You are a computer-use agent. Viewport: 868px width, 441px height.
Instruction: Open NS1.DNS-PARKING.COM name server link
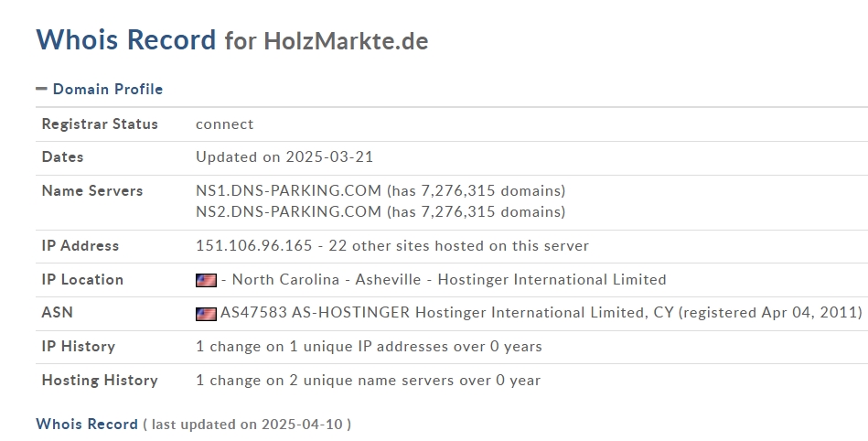288,190
